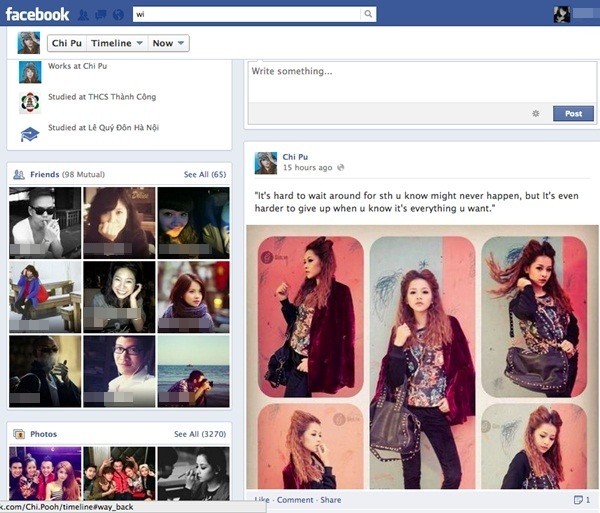Click the search magnifier icon
The image size is (600, 513).
pos(368,14)
